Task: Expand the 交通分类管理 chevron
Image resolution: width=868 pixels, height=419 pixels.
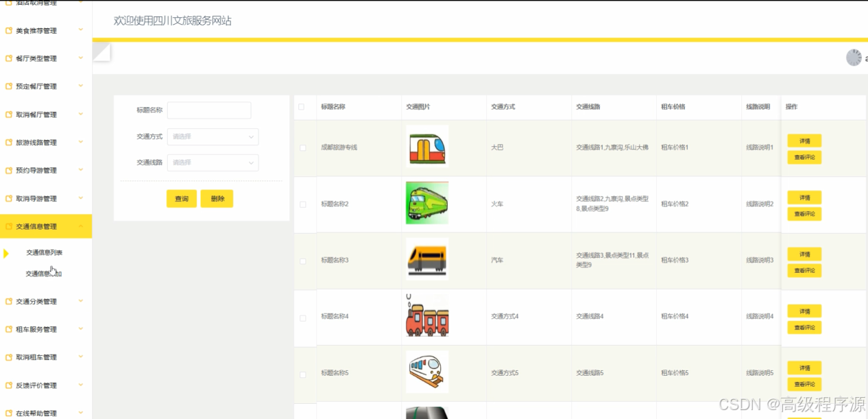Action: click(81, 301)
